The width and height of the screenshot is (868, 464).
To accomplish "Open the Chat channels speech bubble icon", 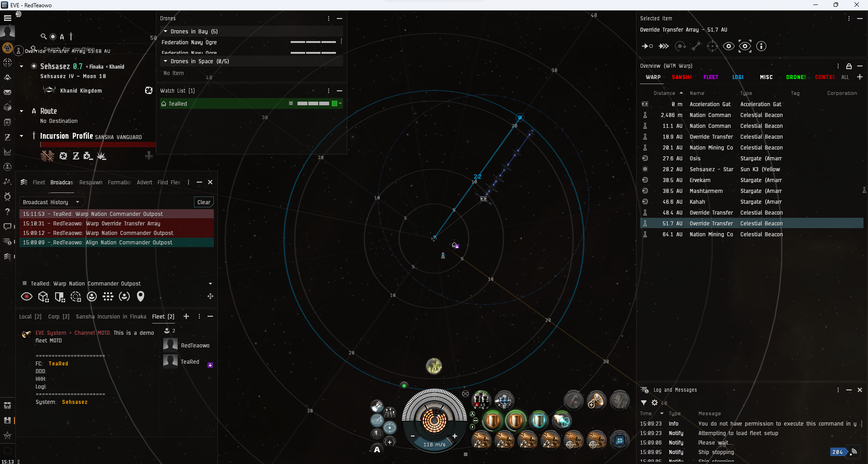I will pyautogui.click(x=8, y=226).
